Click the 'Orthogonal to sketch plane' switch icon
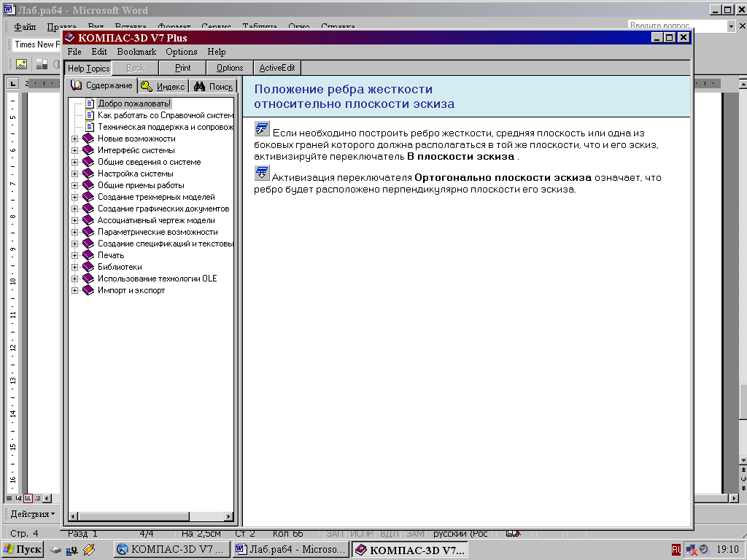 tap(262, 173)
